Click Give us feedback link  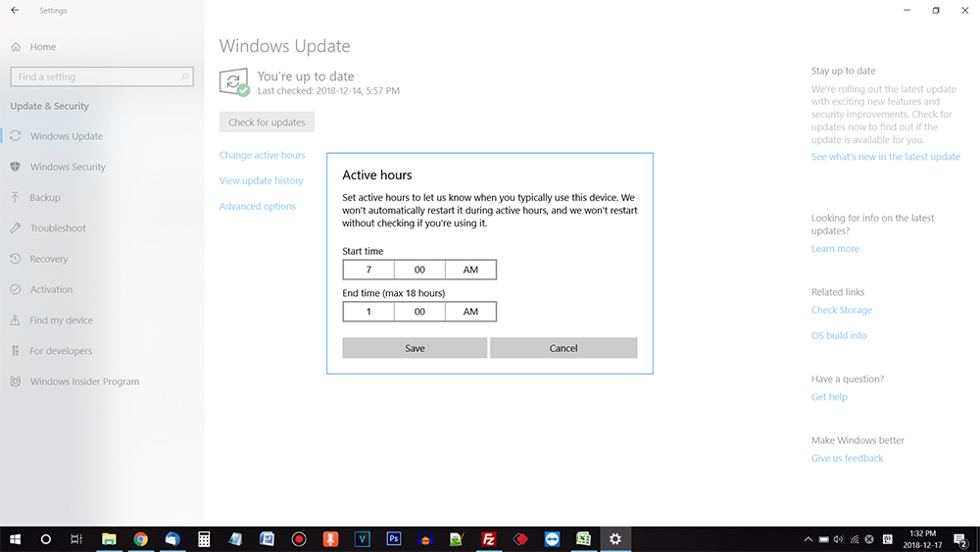coord(847,458)
